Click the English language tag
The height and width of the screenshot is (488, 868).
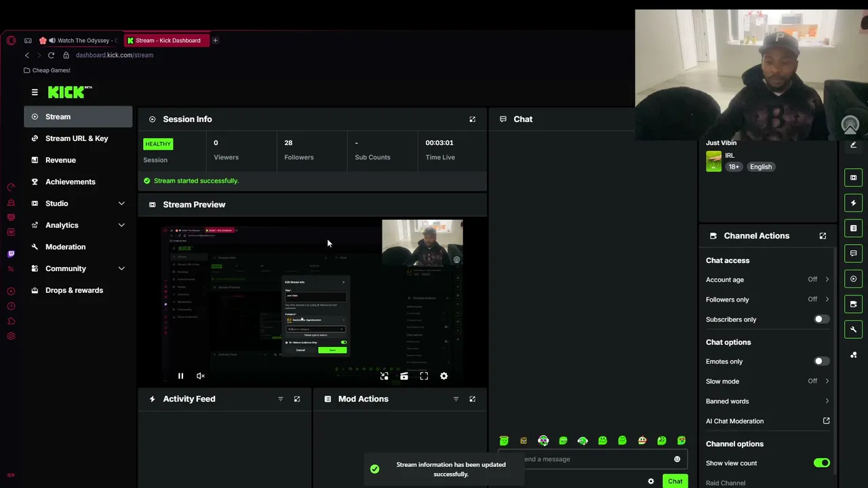click(x=761, y=167)
